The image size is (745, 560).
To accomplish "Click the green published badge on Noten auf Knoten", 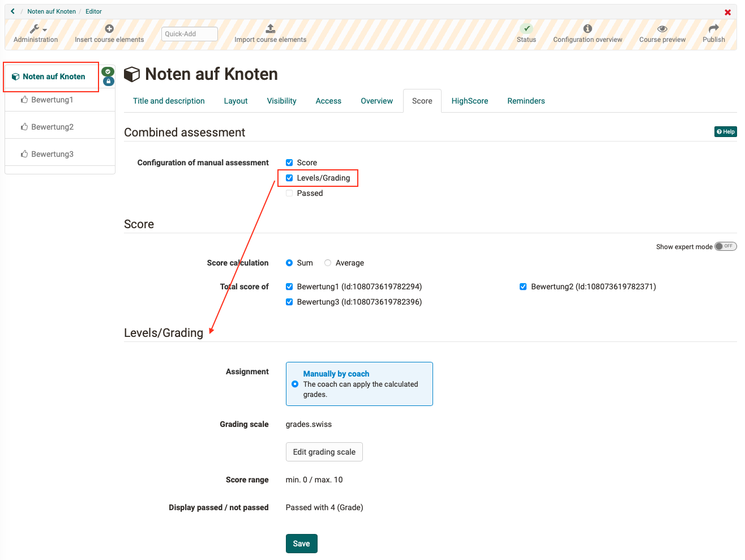I will [x=108, y=72].
